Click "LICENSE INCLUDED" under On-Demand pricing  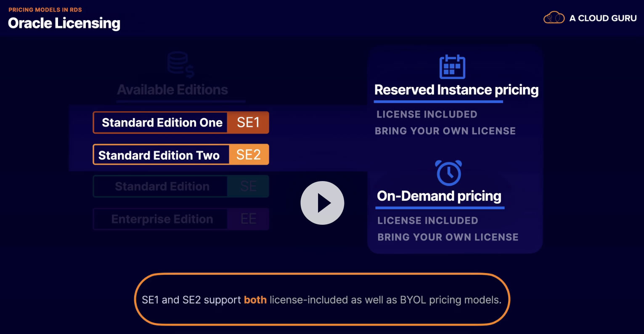(428, 221)
